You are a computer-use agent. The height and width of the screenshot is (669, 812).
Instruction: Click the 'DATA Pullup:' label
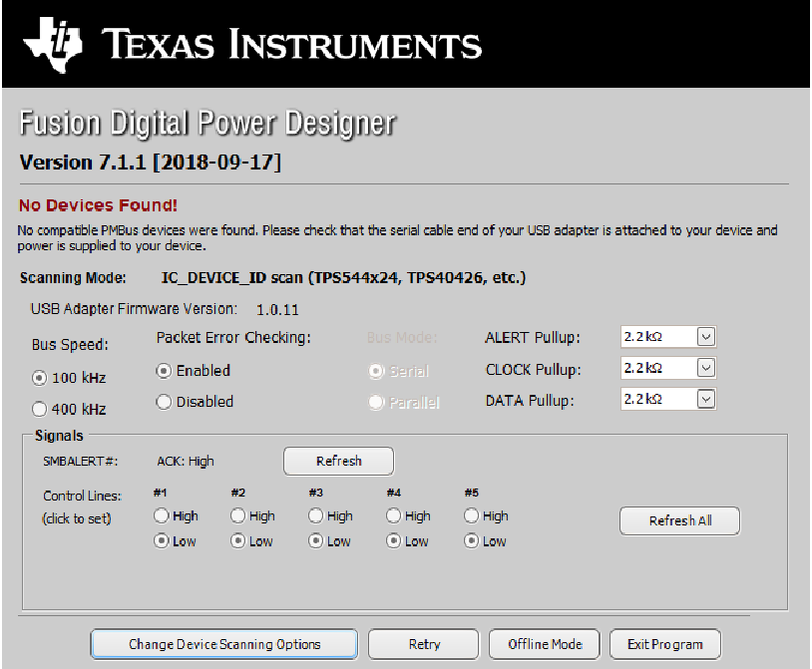[530, 401]
